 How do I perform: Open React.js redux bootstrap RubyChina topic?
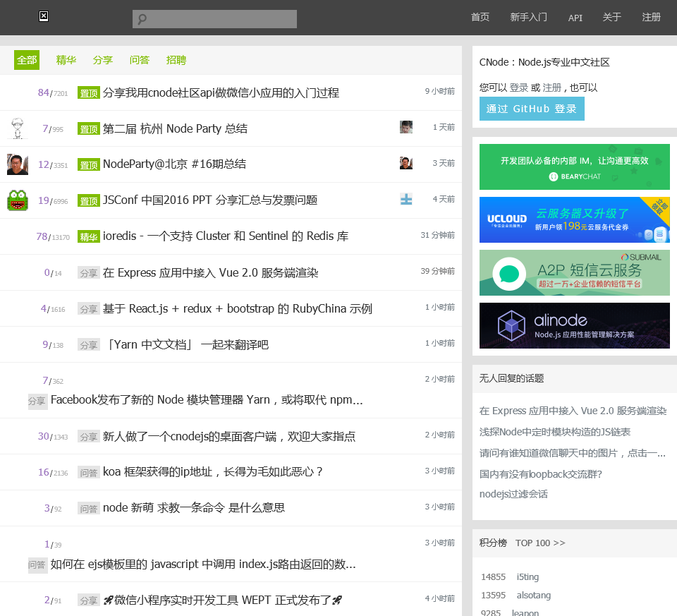coord(238,309)
